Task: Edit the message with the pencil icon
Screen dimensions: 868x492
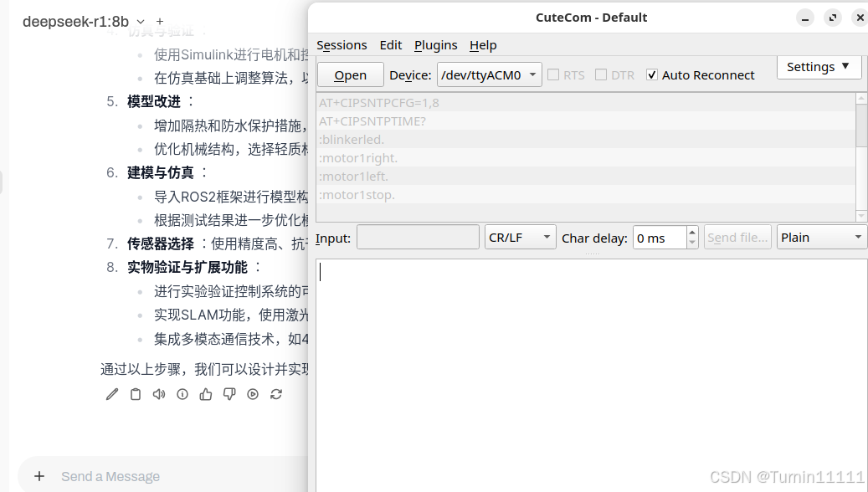Action: (x=111, y=394)
